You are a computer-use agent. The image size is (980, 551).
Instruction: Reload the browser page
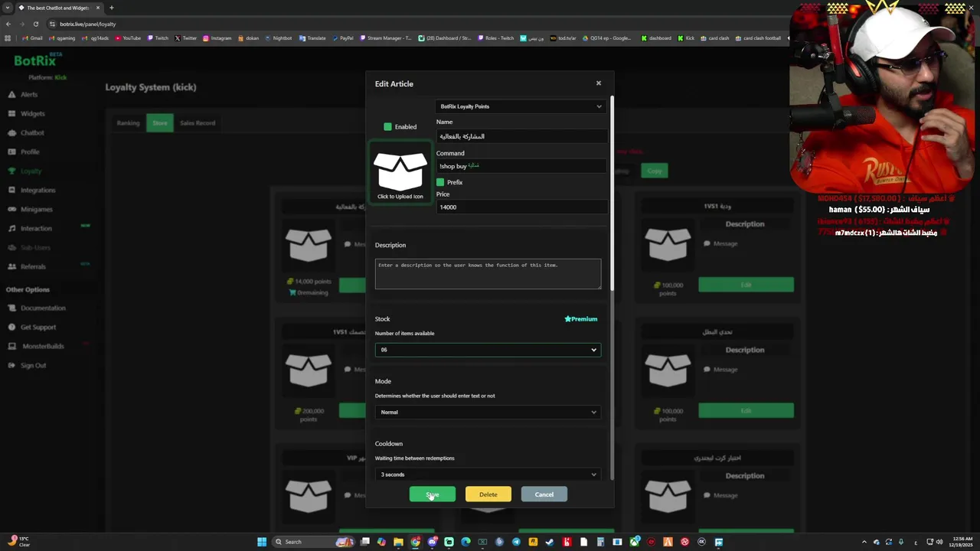pos(35,24)
